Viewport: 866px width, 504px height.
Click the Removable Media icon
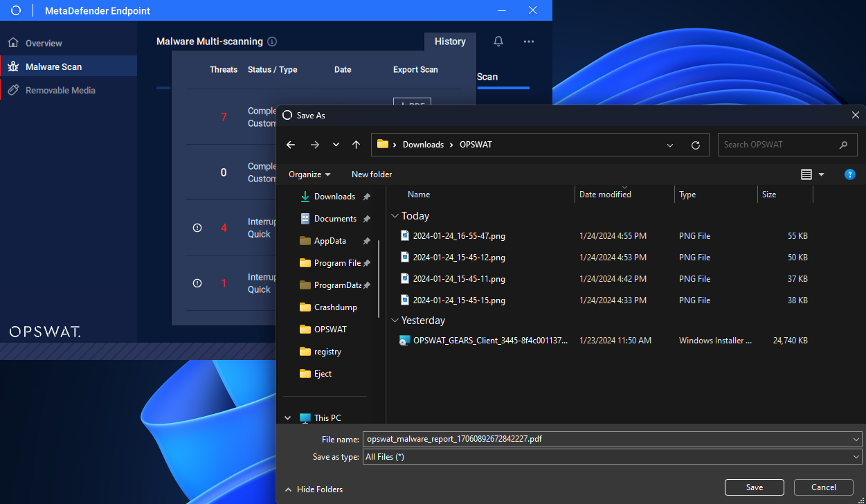point(13,90)
